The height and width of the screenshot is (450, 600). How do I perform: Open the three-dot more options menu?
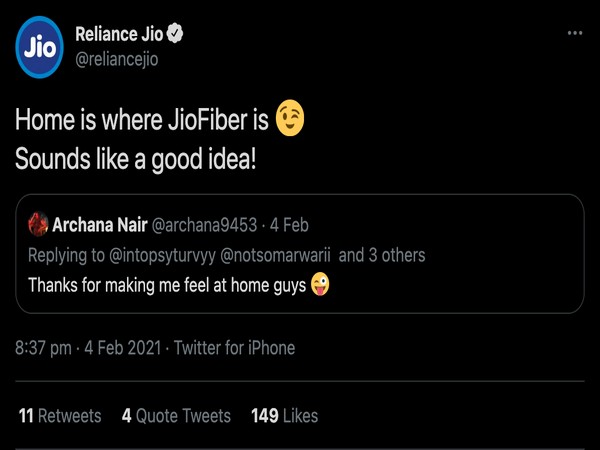(x=574, y=33)
